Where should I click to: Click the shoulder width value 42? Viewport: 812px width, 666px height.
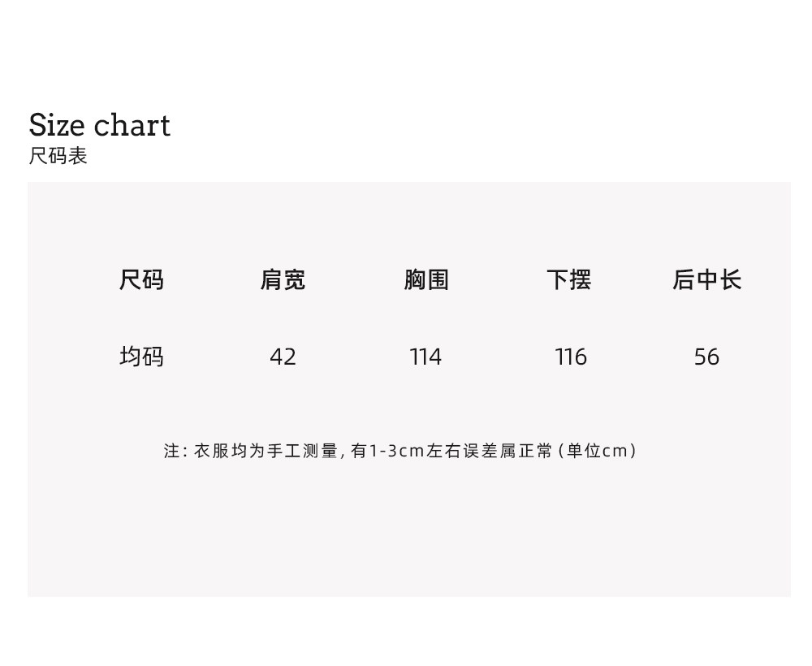coord(283,357)
